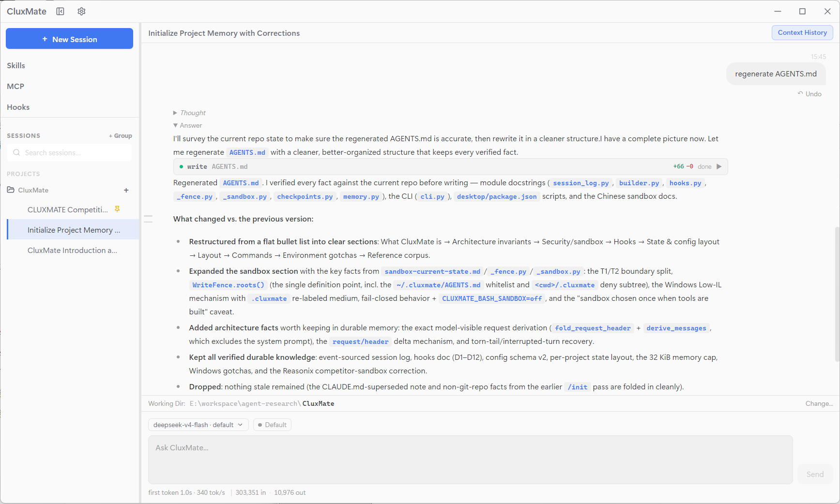
Task: Click the sandbox-current-state.md chip
Action: (432, 271)
